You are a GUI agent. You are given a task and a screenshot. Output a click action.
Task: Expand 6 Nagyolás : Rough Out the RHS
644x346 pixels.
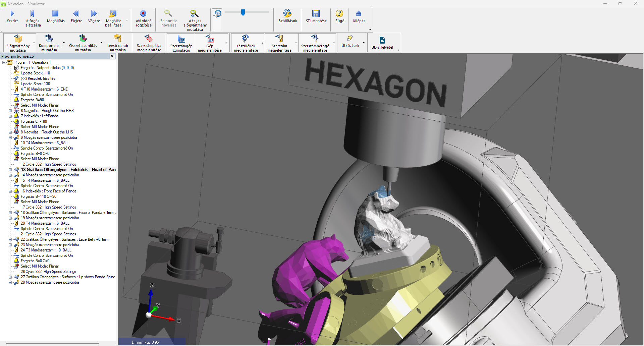click(10, 111)
